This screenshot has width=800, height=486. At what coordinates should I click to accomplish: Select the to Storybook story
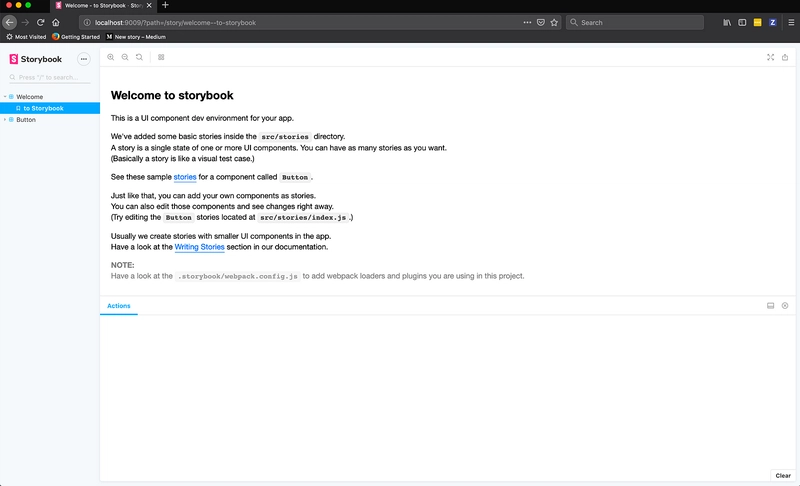coord(49,108)
